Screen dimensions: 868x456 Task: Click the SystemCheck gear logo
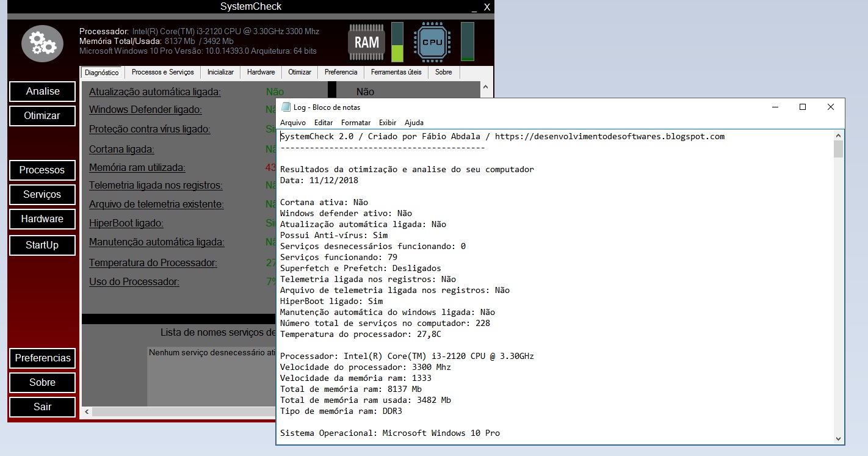[42, 43]
